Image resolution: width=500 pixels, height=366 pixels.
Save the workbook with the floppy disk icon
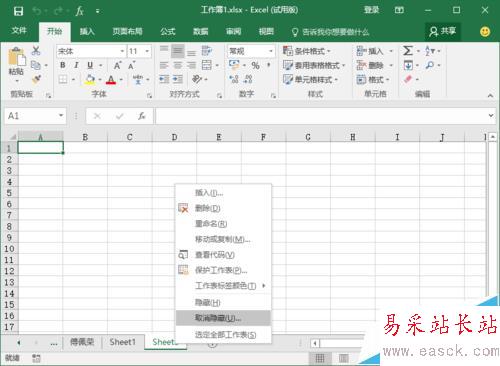point(18,11)
